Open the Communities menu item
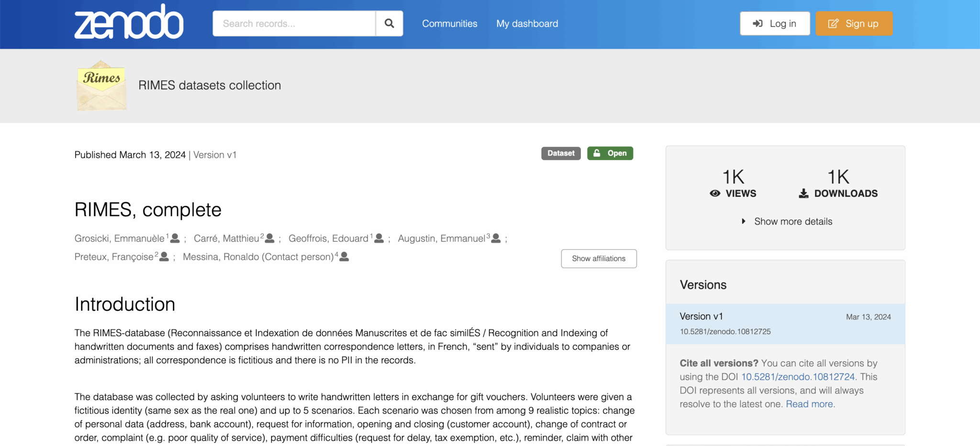 (449, 23)
